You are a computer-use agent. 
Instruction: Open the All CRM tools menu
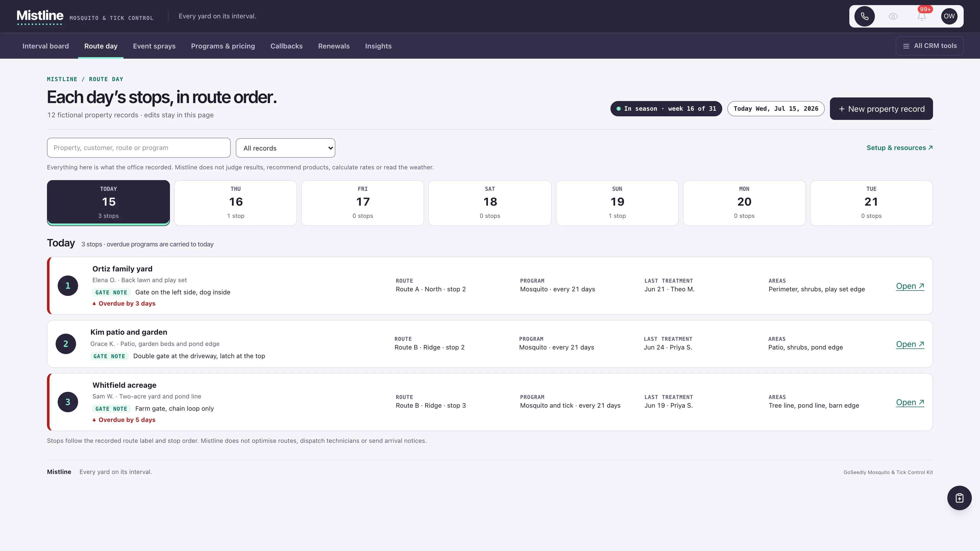click(929, 46)
